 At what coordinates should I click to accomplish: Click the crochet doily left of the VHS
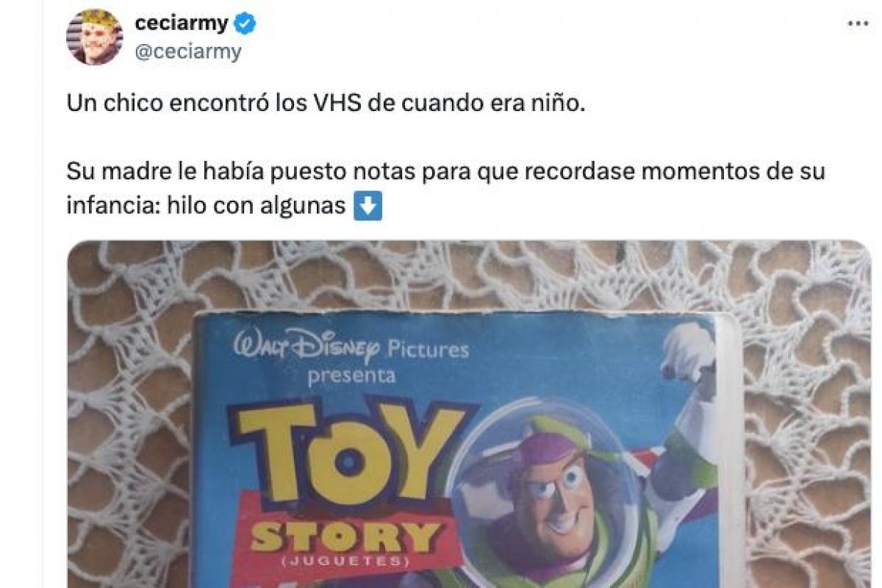[129, 426]
